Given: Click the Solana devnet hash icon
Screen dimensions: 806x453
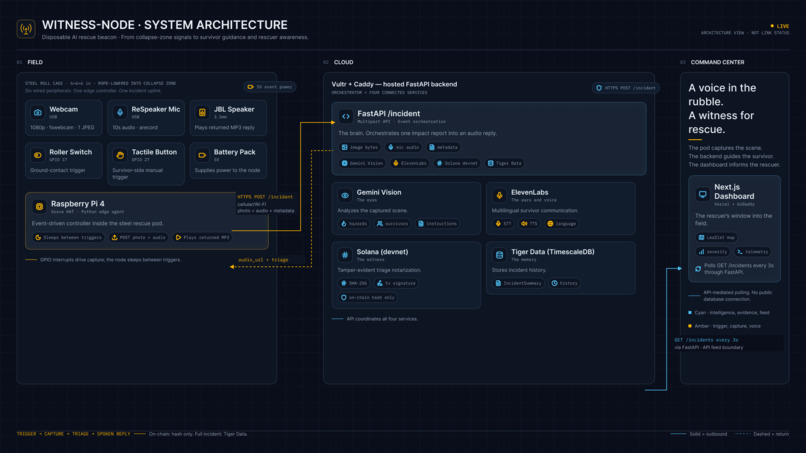Looking at the screenshot, I should (345, 255).
